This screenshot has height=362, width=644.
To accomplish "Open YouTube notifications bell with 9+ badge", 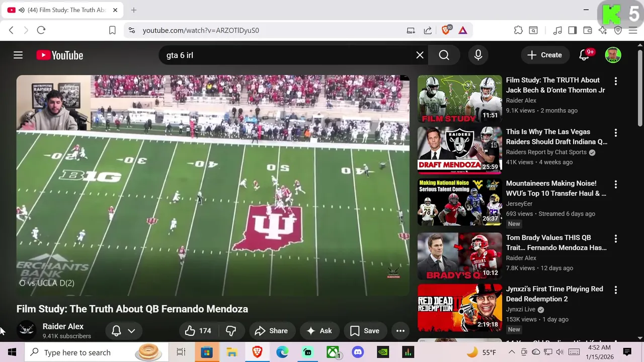I will [584, 55].
